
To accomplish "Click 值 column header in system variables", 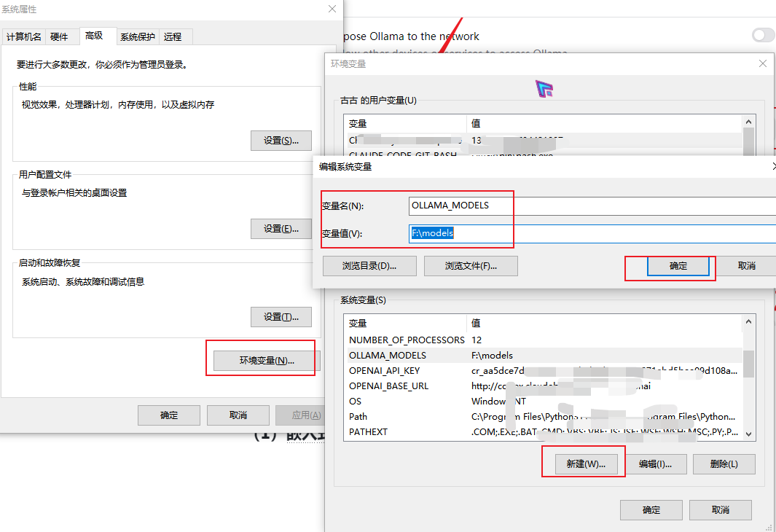I will coord(604,323).
